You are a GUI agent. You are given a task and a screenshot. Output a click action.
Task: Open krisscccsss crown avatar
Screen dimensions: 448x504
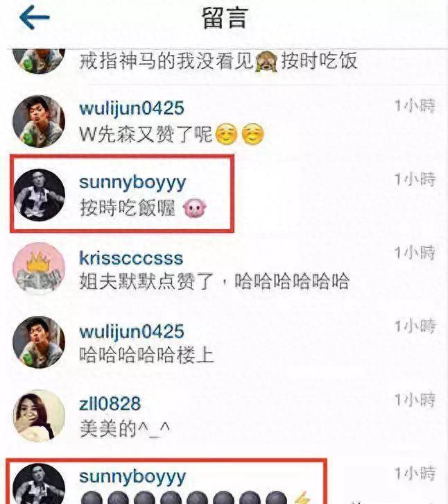tap(39, 269)
